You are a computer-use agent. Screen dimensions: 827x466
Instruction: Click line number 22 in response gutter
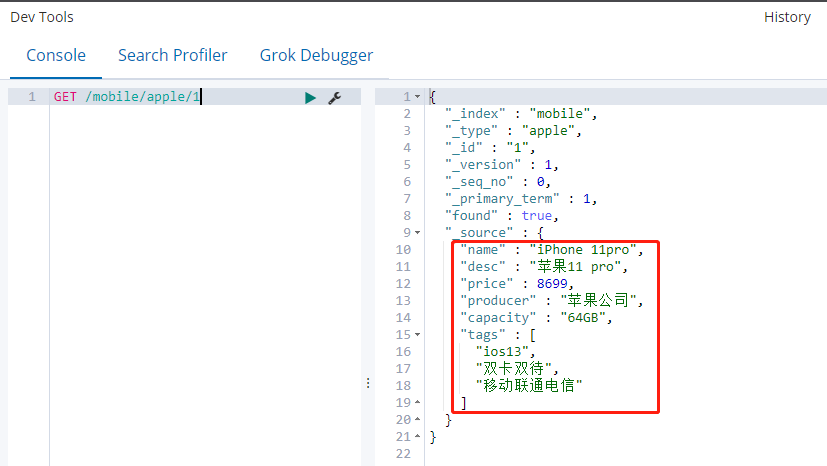(x=403, y=453)
